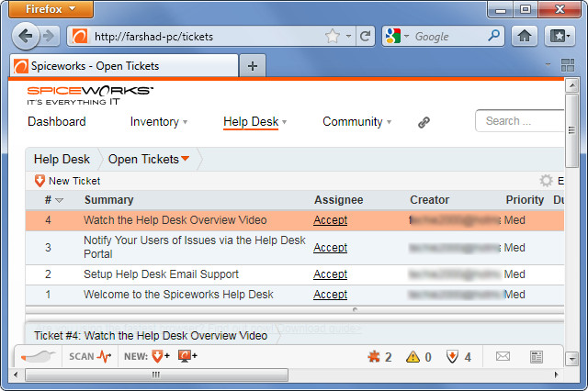Open the browser home page icon
Screen dimensions: 588x391
(x=525, y=37)
